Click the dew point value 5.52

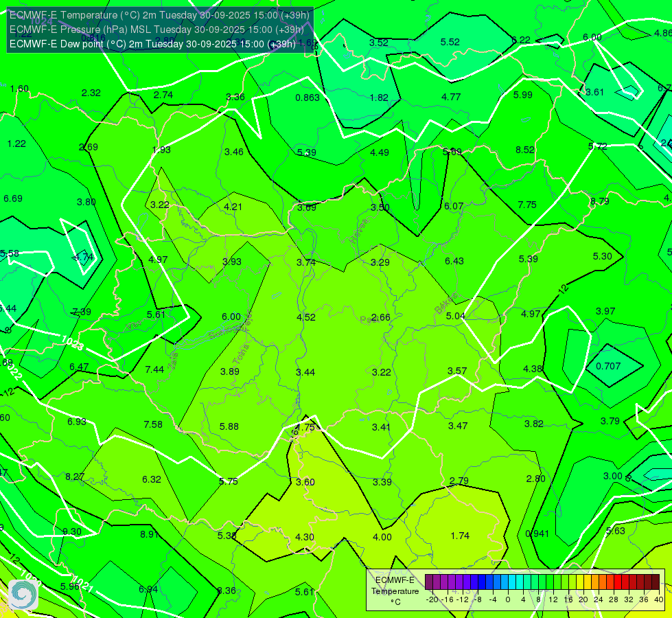(x=450, y=42)
